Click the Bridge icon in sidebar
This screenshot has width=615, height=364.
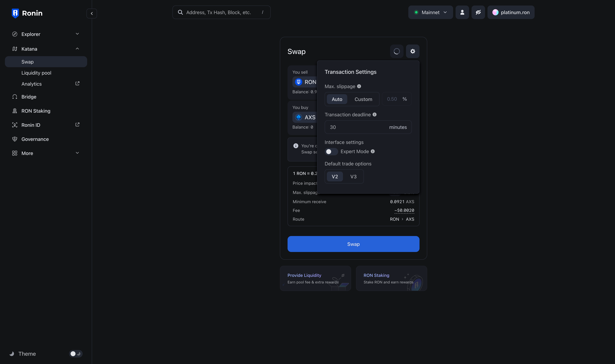tap(15, 97)
